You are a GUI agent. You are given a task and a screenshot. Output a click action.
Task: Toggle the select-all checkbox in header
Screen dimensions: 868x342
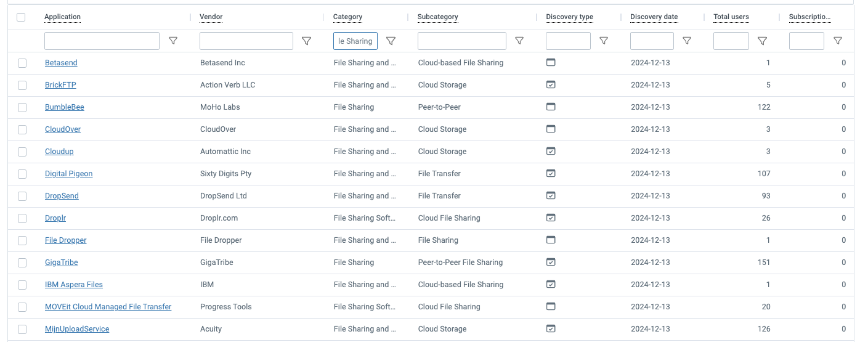coord(22,17)
